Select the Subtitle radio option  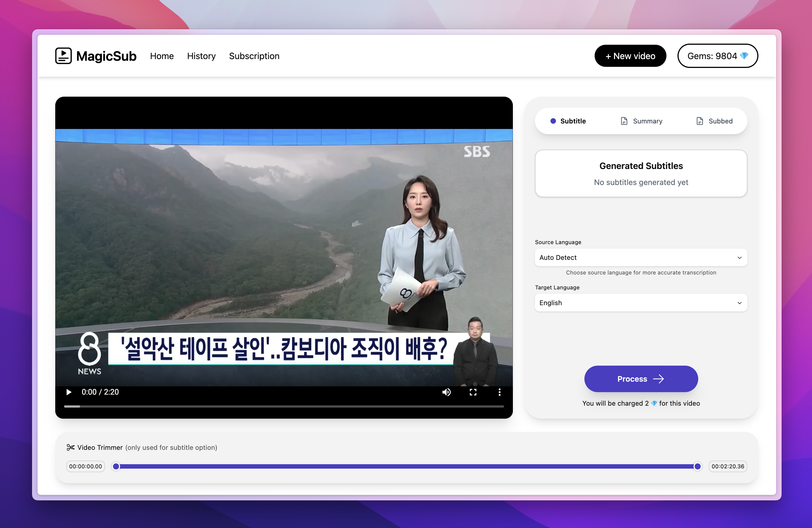553,121
